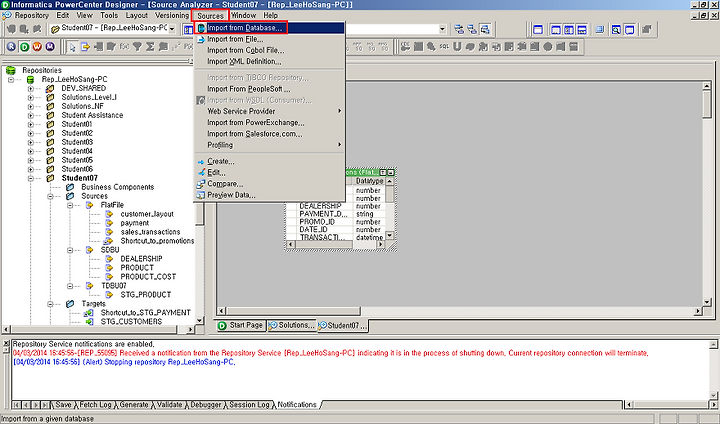Click the Preview Data menu icon
720x424 pixels.
pyautogui.click(x=201, y=195)
